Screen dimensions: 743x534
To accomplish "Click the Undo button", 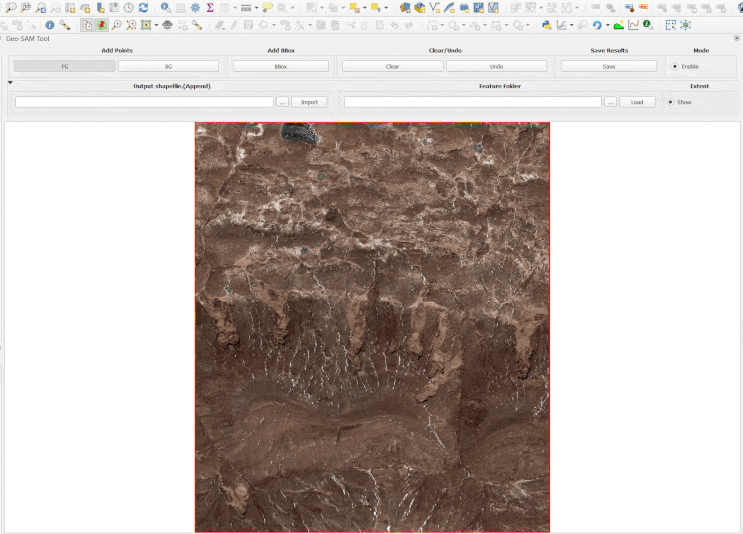I will (x=496, y=66).
